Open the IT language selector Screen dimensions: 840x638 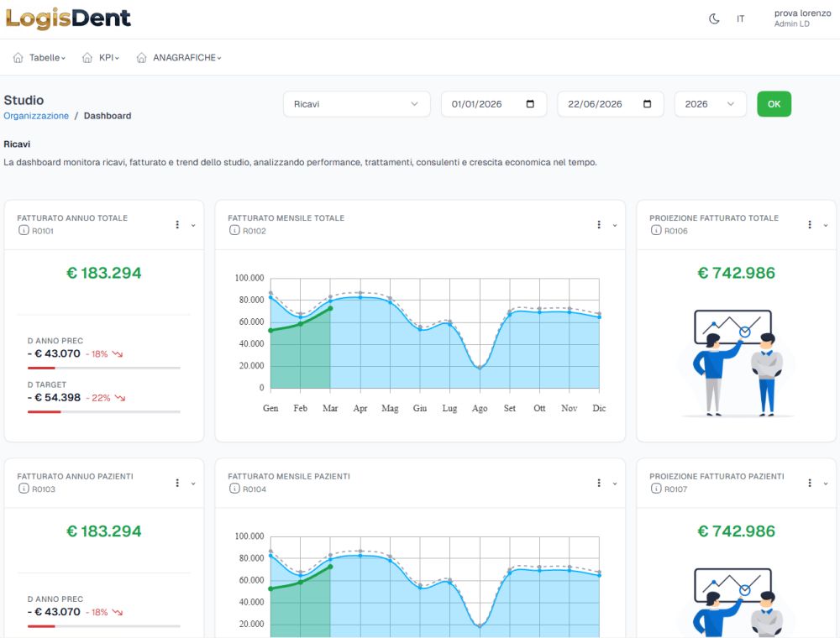740,18
